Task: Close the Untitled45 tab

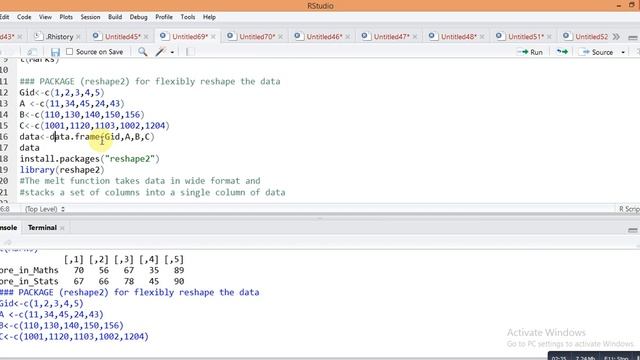Action: point(146,37)
